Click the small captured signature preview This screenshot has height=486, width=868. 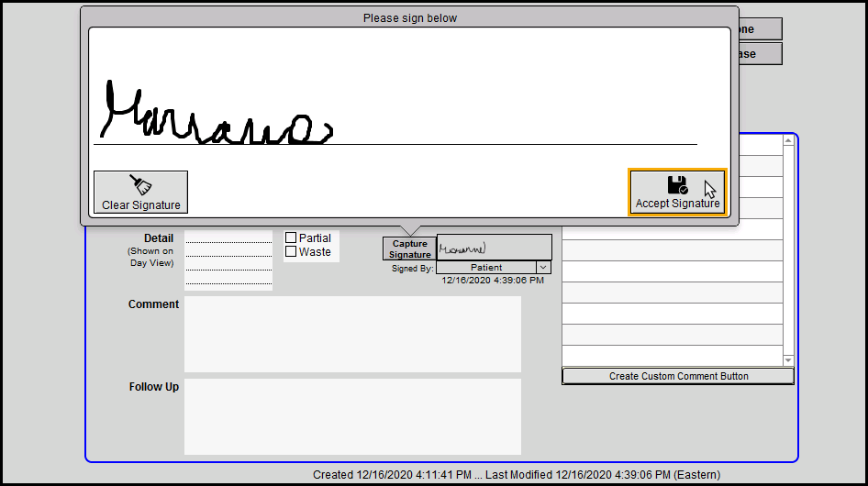(494, 247)
